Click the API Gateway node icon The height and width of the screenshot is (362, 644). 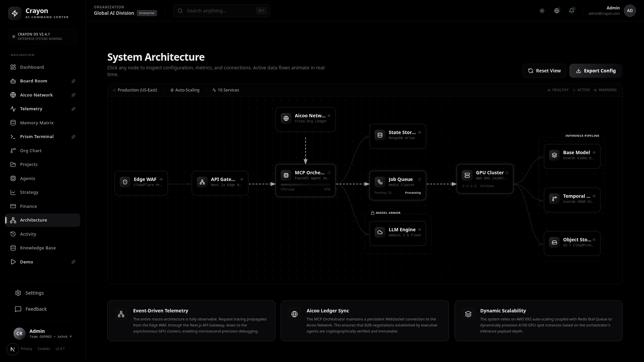point(202,182)
